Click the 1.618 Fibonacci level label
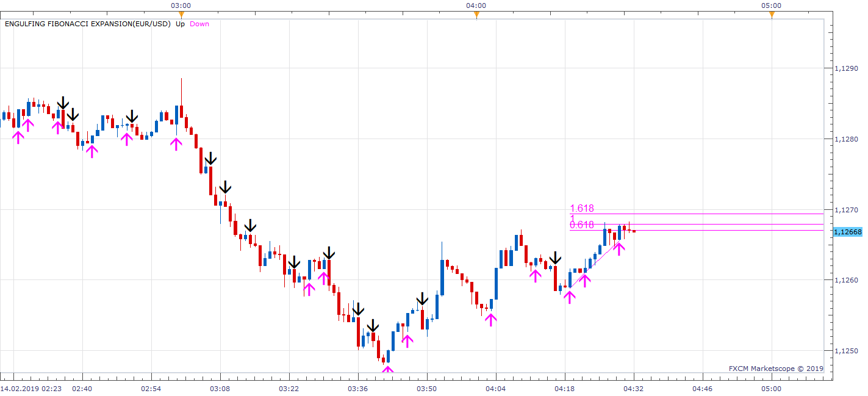This screenshot has width=868, height=396. (x=582, y=209)
